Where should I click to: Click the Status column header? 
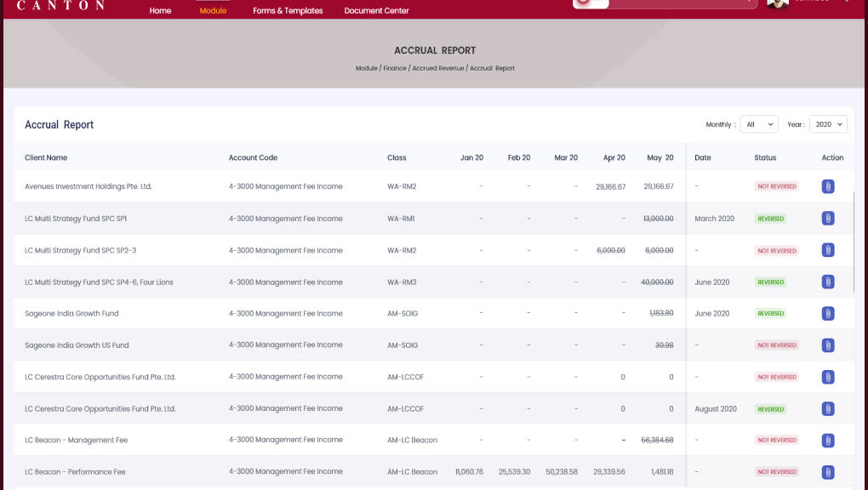pos(765,157)
